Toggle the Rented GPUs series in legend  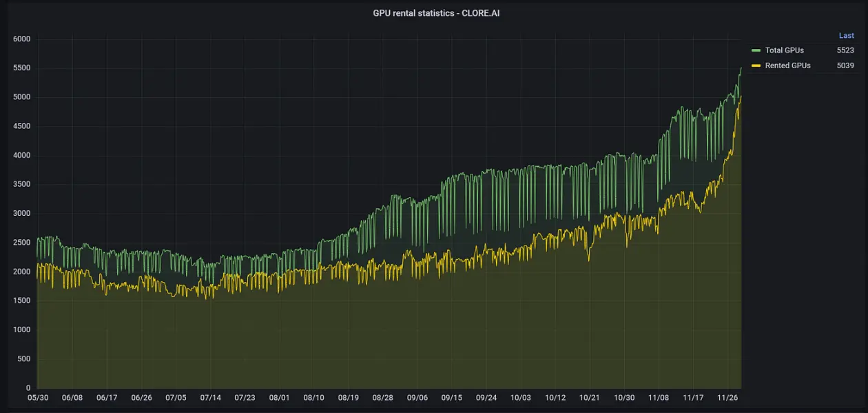point(787,66)
